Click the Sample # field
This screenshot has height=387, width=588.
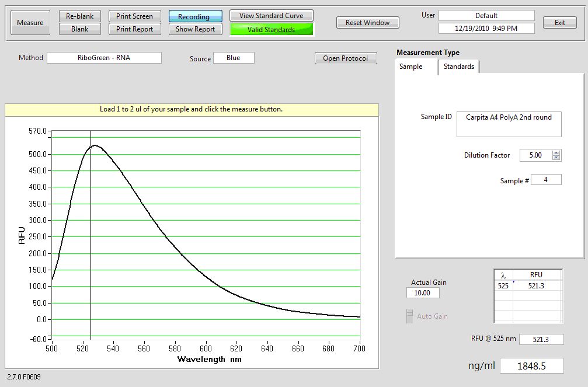pyautogui.click(x=546, y=180)
